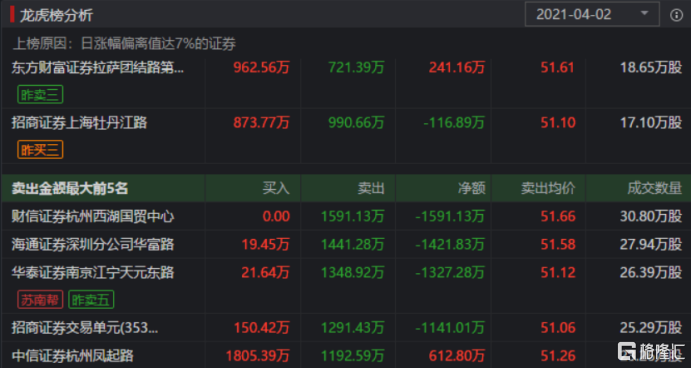Select 招商证券上海牡丹江路 row
Screen dimensions: 692x368
pyautogui.click(x=346, y=136)
